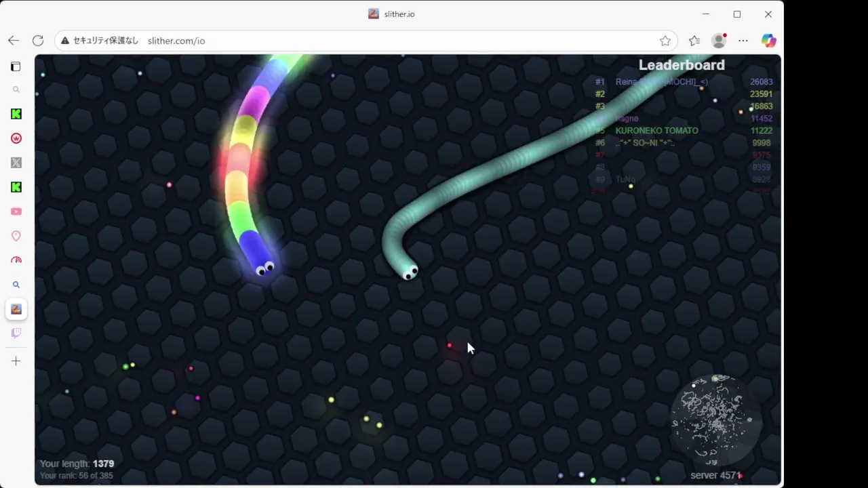Click the score 11222

(761, 131)
